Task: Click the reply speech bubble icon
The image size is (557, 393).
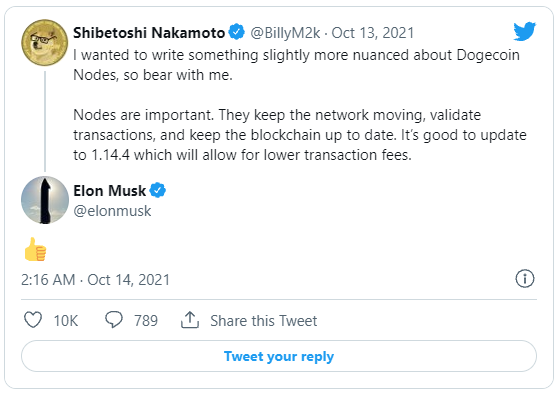Action: pyautogui.click(x=114, y=319)
